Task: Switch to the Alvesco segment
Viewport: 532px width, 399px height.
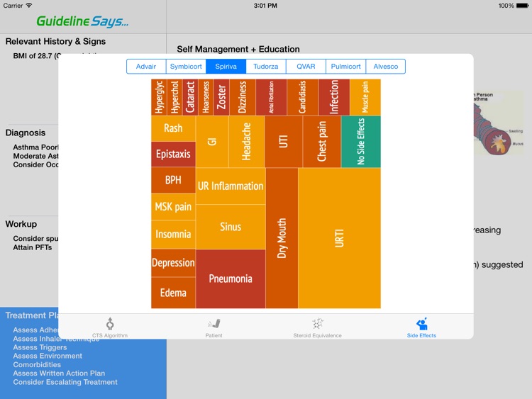Action: tap(386, 67)
